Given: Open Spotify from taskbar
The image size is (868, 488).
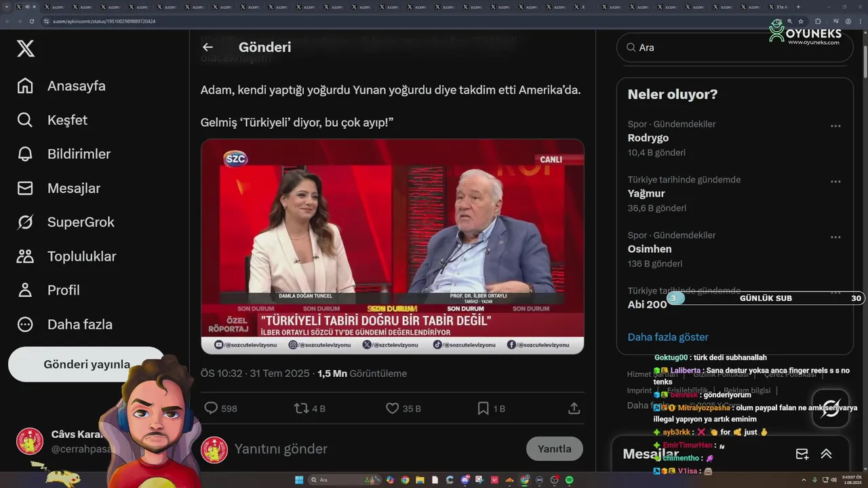Looking at the screenshot, I should 570,480.
